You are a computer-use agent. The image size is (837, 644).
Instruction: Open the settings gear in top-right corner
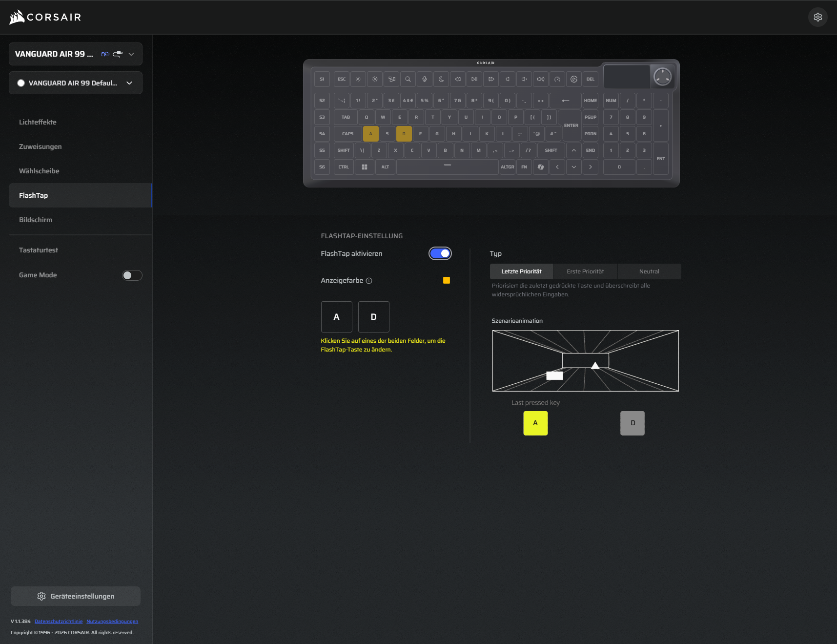coord(817,17)
